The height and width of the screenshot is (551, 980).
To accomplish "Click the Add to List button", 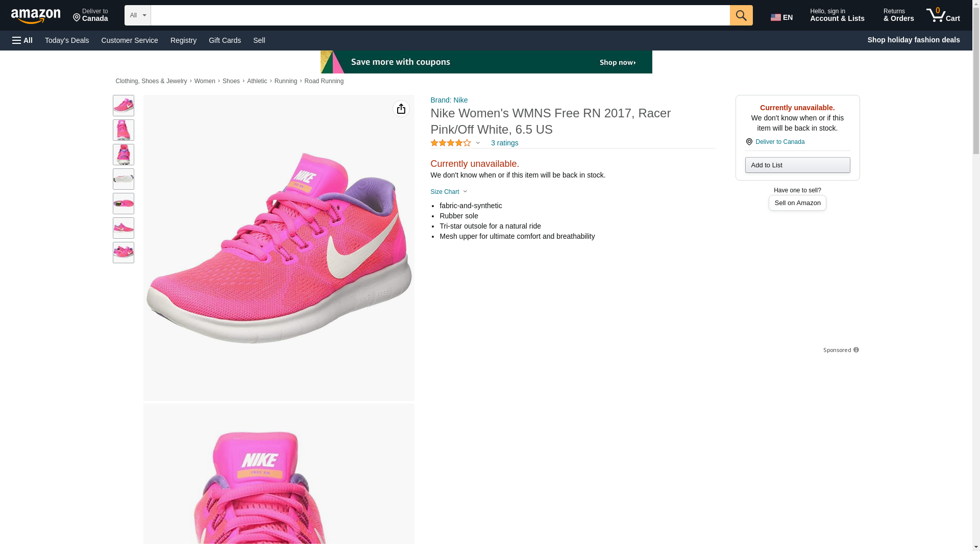I will click(797, 165).
